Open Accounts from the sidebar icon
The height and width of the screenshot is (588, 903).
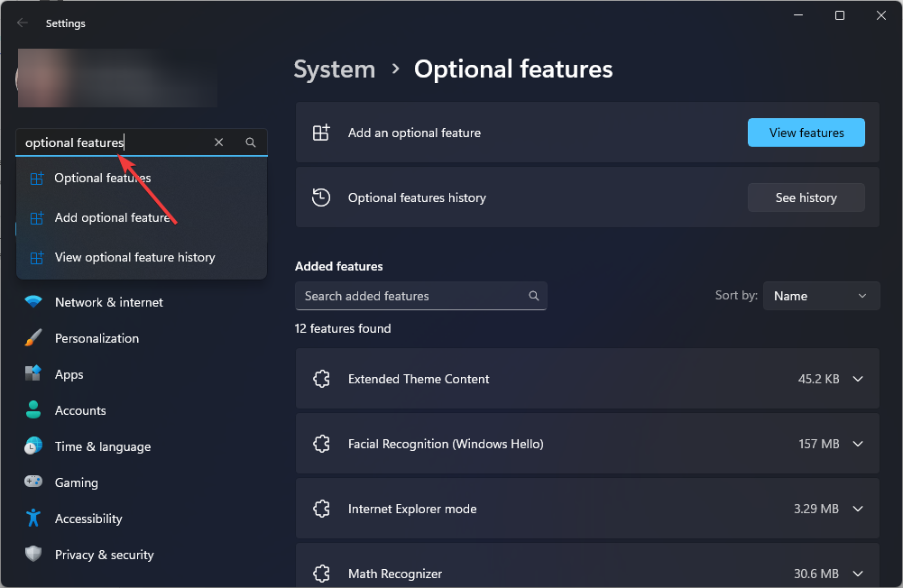(x=33, y=410)
